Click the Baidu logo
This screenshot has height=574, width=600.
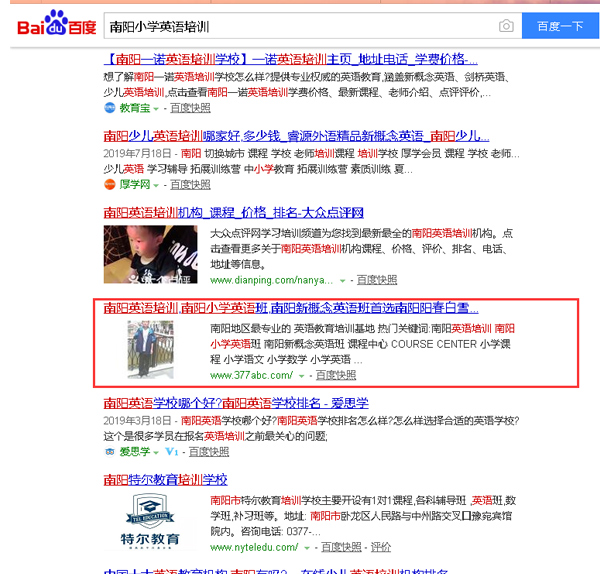pos(57,23)
